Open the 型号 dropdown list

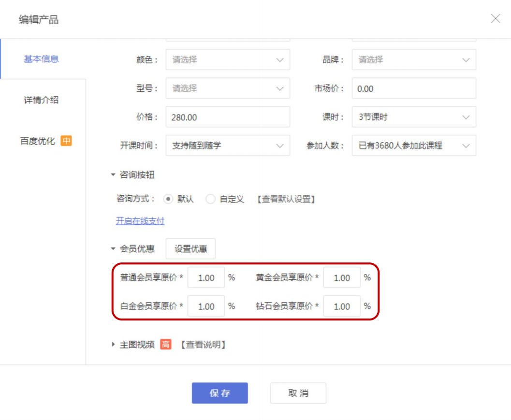pyautogui.click(x=228, y=88)
